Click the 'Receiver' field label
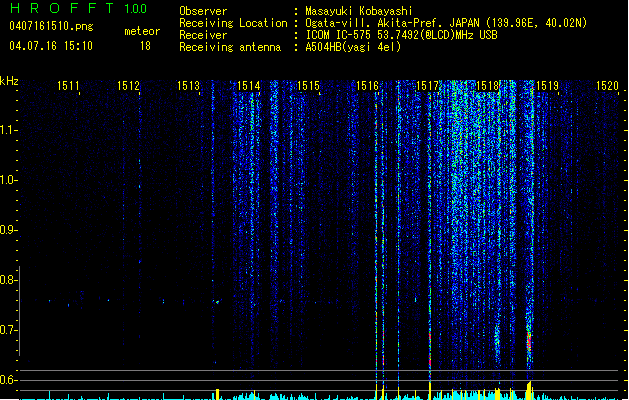The width and height of the screenshot is (629, 400). click(x=203, y=35)
